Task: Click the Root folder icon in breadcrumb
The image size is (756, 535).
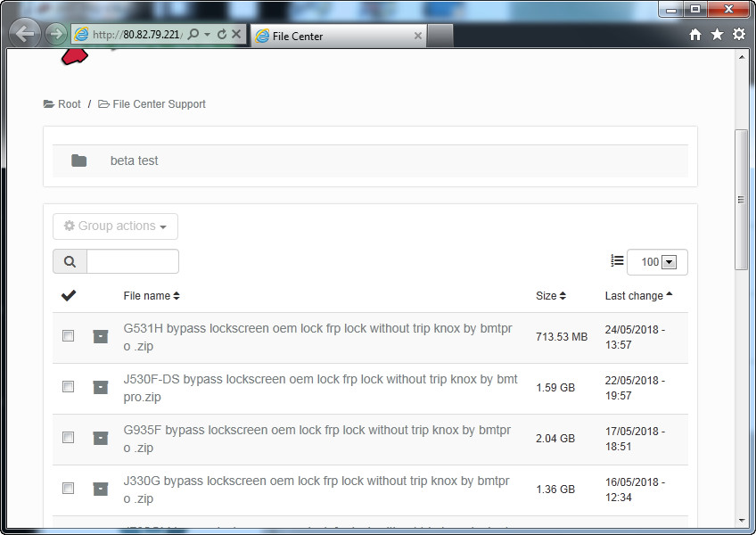Action: click(49, 104)
